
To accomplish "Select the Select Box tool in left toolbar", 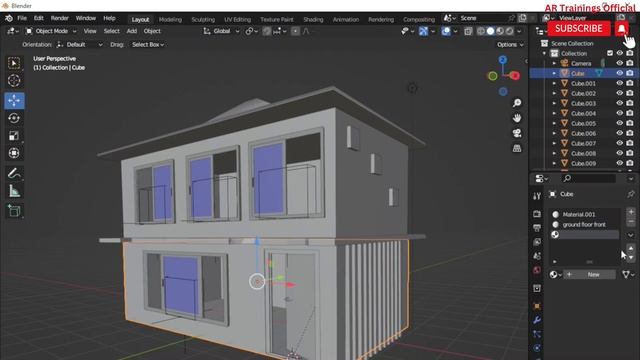I will point(14,63).
